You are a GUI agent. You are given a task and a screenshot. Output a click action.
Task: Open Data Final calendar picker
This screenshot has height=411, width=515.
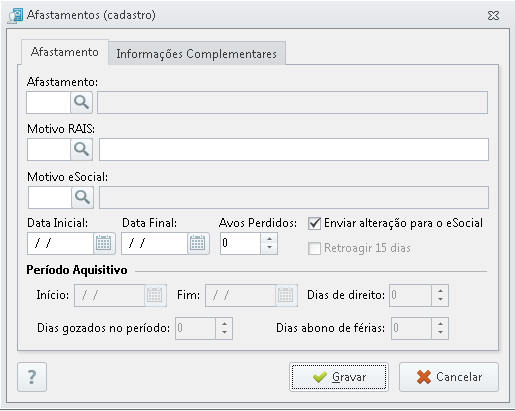point(198,243)
